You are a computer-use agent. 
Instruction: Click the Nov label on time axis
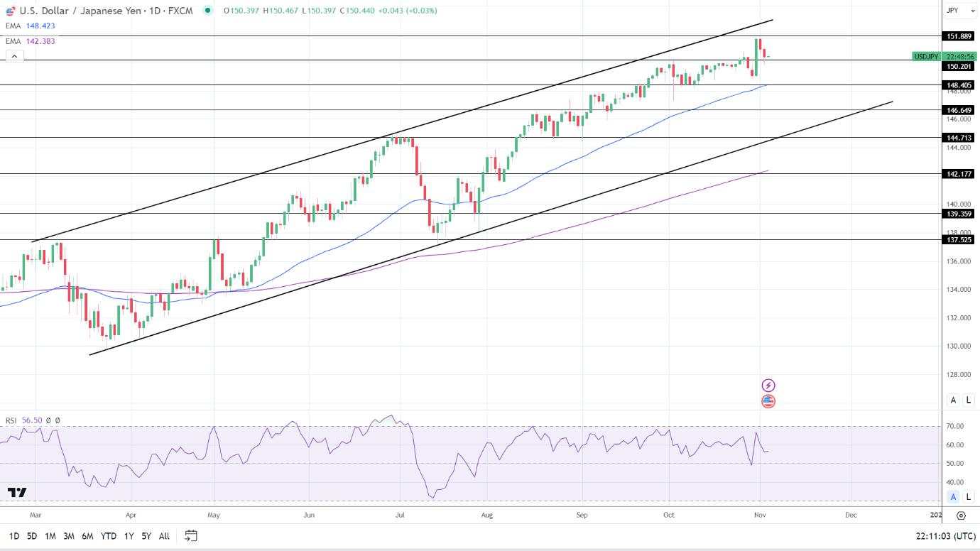coord(760,515)
